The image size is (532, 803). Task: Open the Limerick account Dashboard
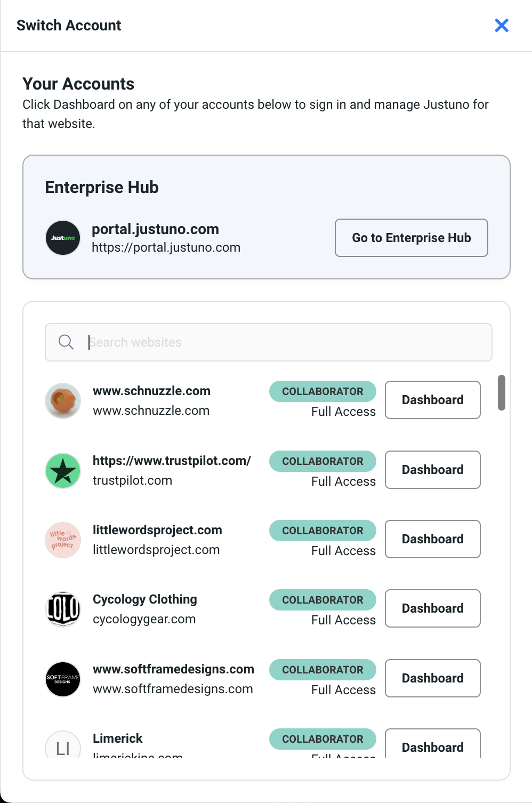coord(432,745)
